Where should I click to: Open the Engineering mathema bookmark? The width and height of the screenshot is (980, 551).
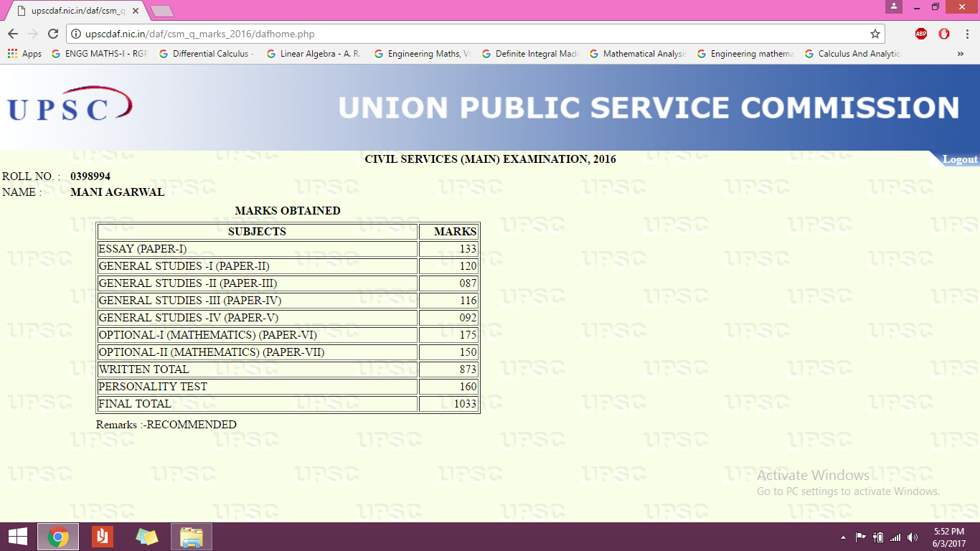745,54
